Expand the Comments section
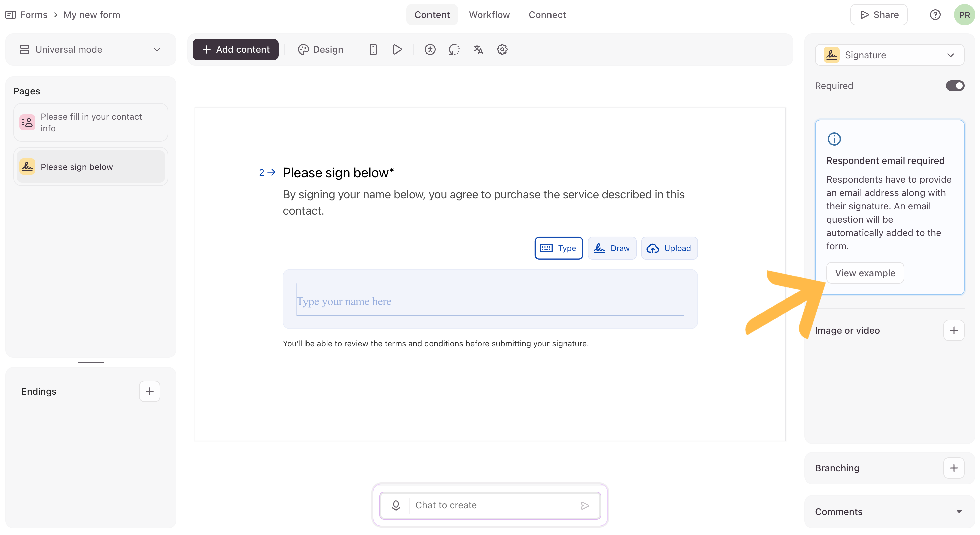The width and height of the screenshot is (980, 535). point(889,511)
